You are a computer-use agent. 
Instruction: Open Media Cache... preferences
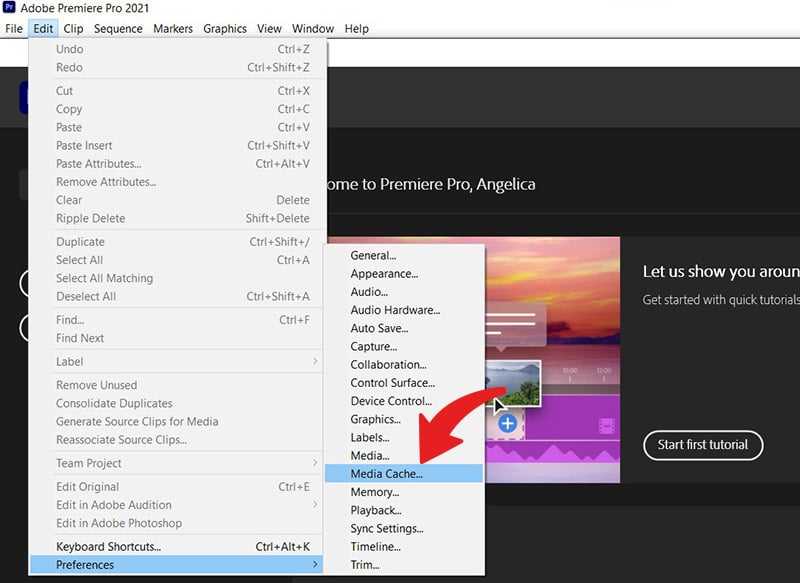click(404, 474)
